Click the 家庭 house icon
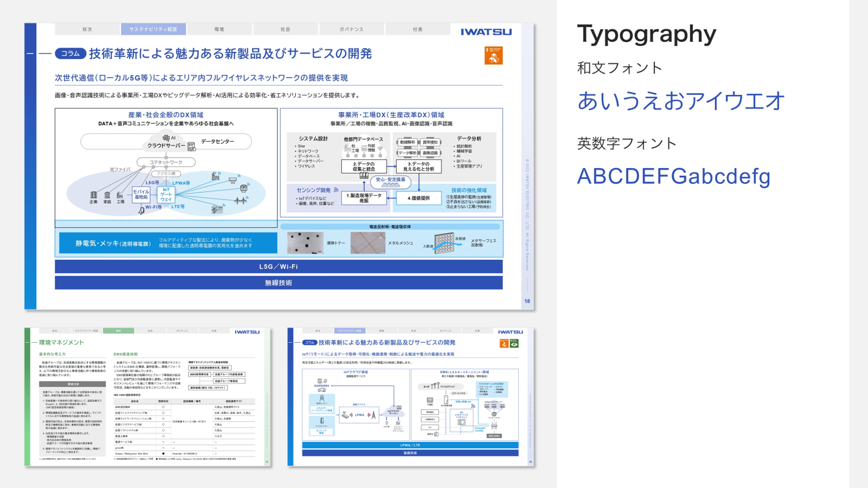The width and height of the screenshot is (868, 488). [107, 195]
